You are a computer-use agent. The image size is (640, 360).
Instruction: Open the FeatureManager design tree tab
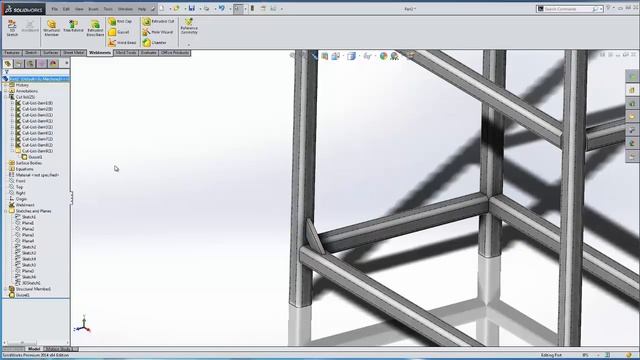(x=8, y=64)
